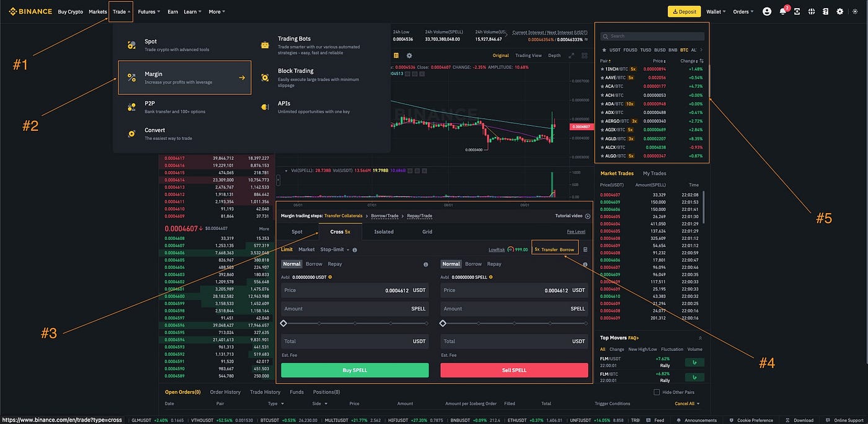868x424 pixels.
Task: Open the Stop-limit order type dropdown
Action: tap(334, 249)
